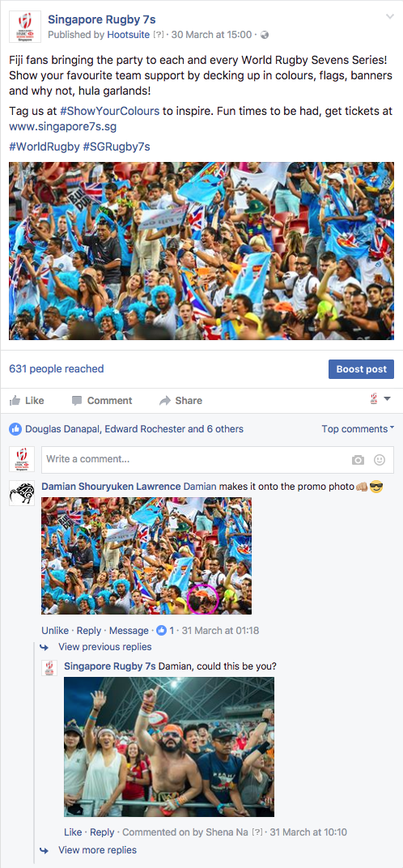Expand View previous replies

(x=104, y=647)
